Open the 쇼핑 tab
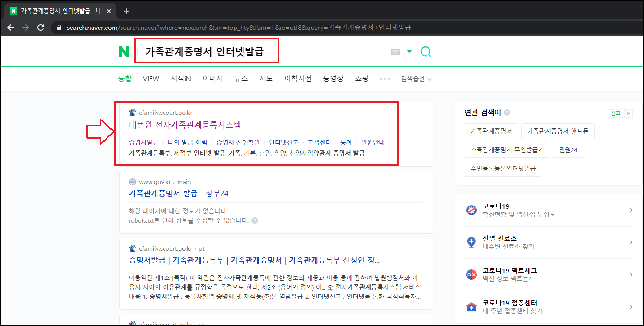The height and width of the screenshot is (326, 644). coord(362,79)
